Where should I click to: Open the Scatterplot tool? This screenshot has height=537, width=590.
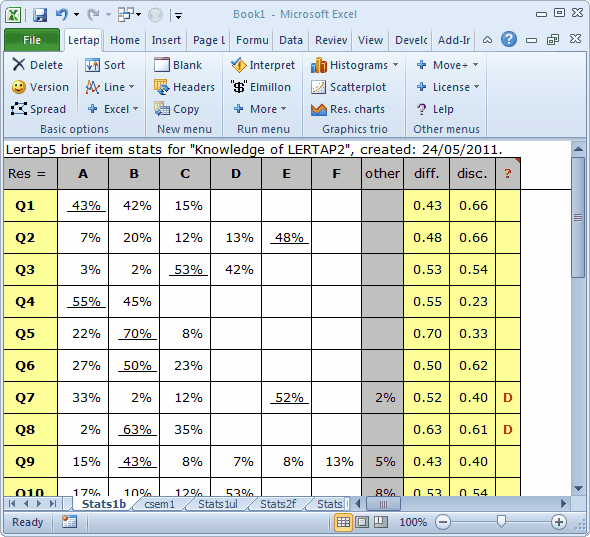[x=348, y=87]
